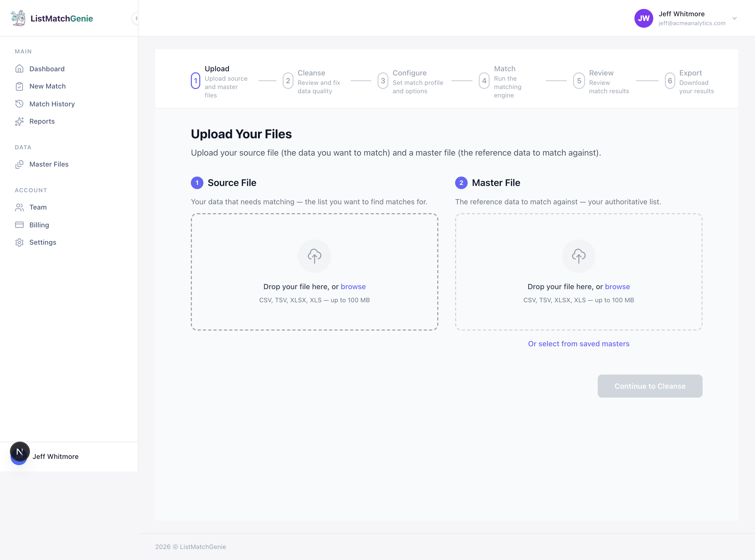Click the upload cloud icon for Master File

(578, 256)
